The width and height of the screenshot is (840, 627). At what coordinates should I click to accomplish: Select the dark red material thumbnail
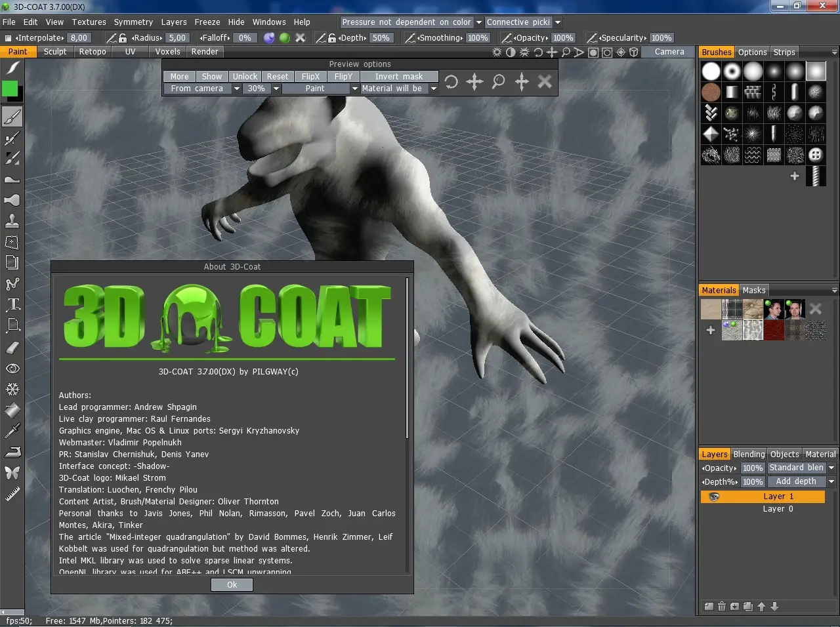774,331
